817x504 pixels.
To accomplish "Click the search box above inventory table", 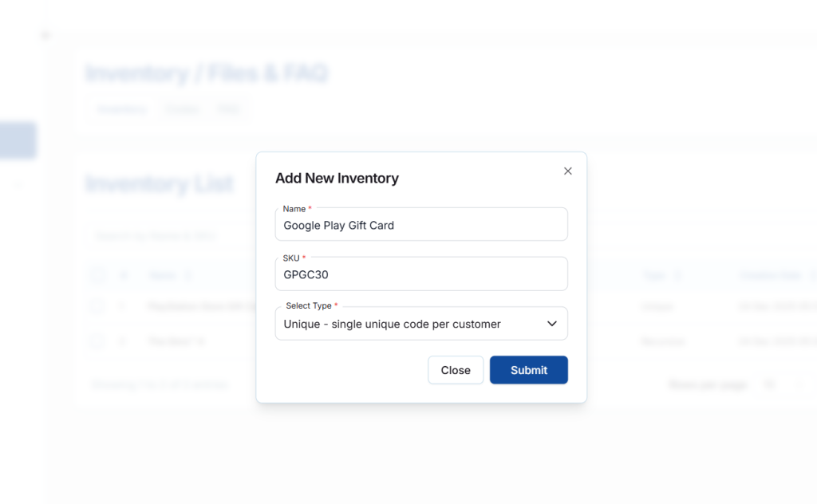I will click(168, 236).
